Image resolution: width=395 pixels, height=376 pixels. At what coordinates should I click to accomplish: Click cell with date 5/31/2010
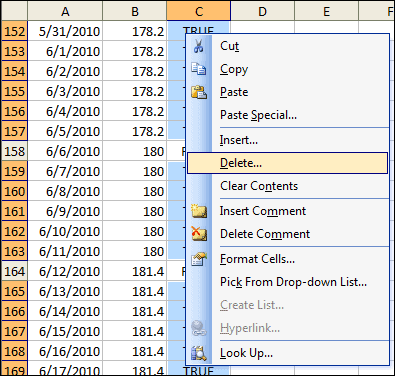pos(65,31)
